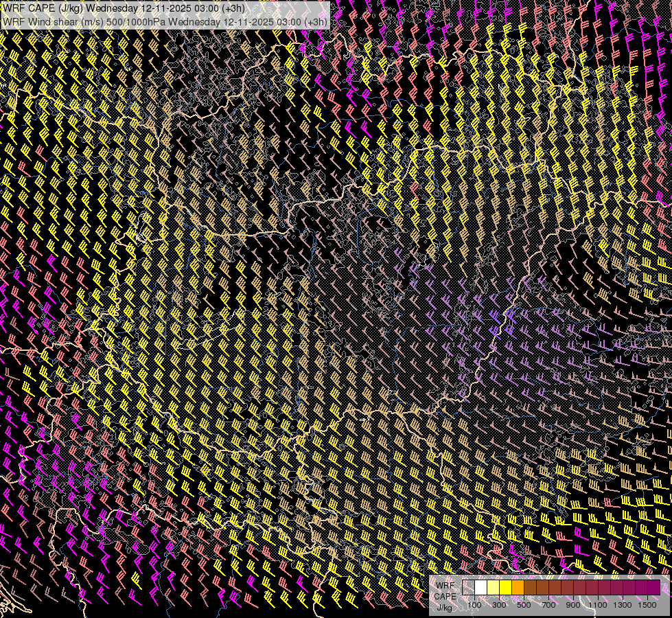The width and height of the screenshot is (672, 618).
Task: Select the 300 value on legend scale
Action: pos(499,604)
